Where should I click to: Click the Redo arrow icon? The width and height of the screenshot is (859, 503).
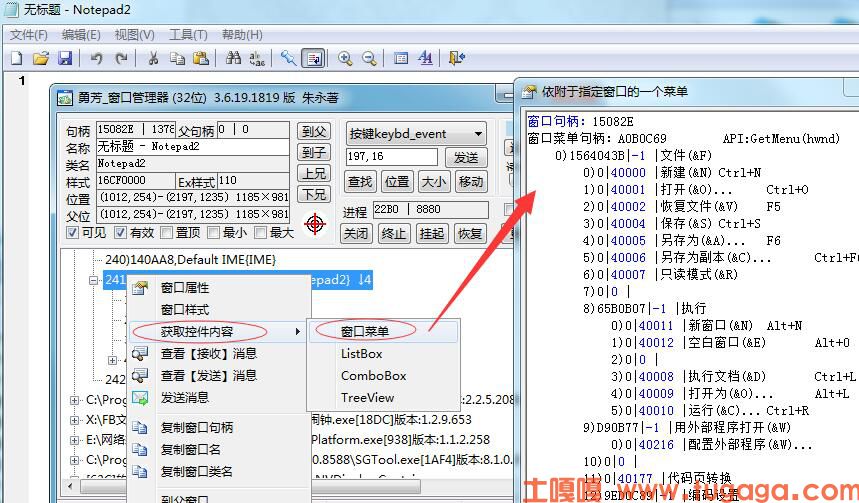tap(122, 58)
